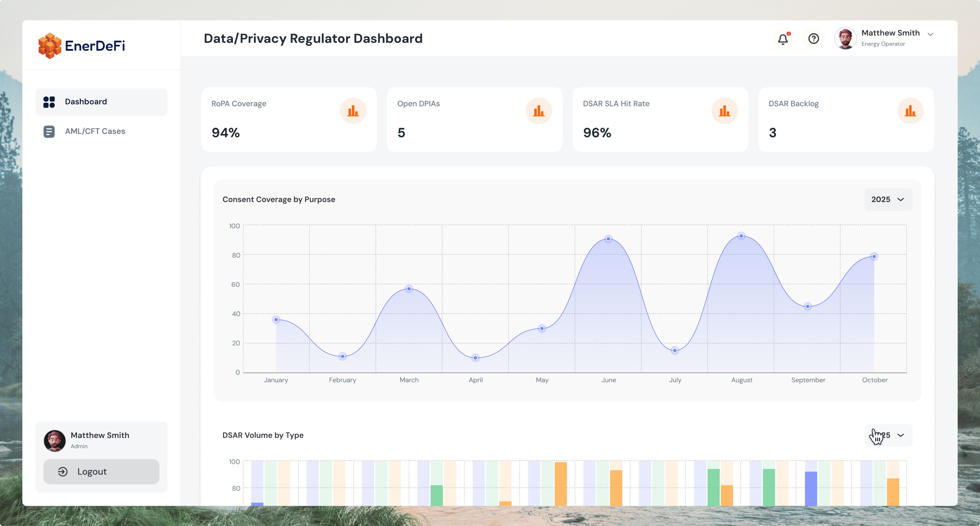Open the DSAR Volume year dropdown

point(888,435)
